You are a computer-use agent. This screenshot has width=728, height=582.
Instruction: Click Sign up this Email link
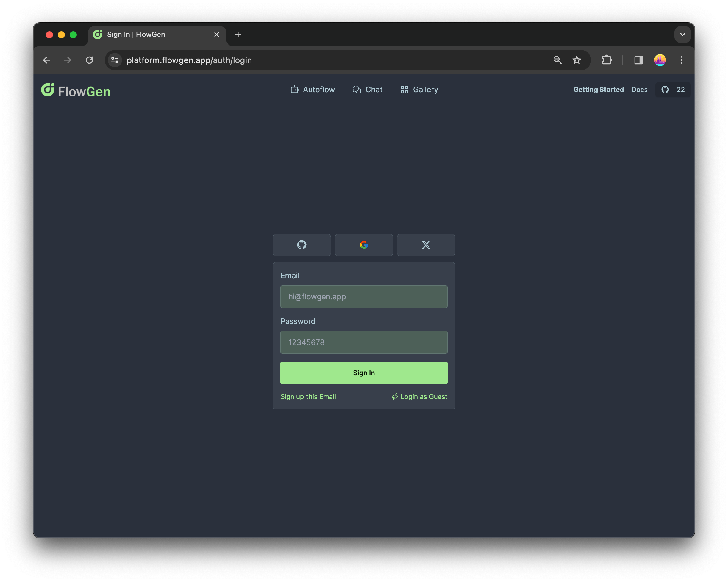click(x=308, y=397)
